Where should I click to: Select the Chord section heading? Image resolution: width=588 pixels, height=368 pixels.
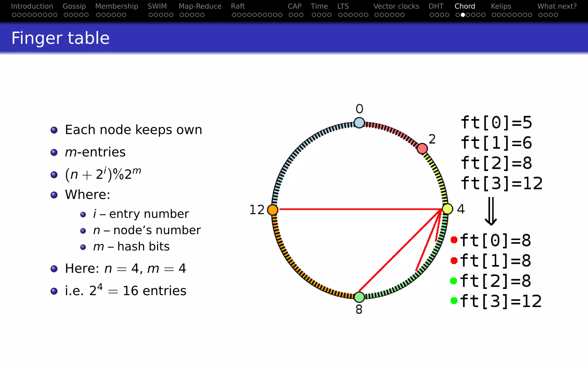(x=465, y=6)
